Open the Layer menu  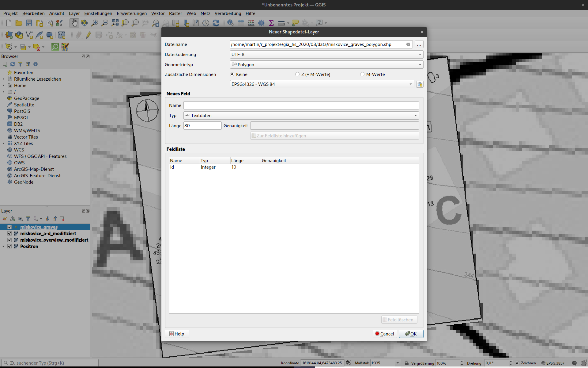[74, 13]
